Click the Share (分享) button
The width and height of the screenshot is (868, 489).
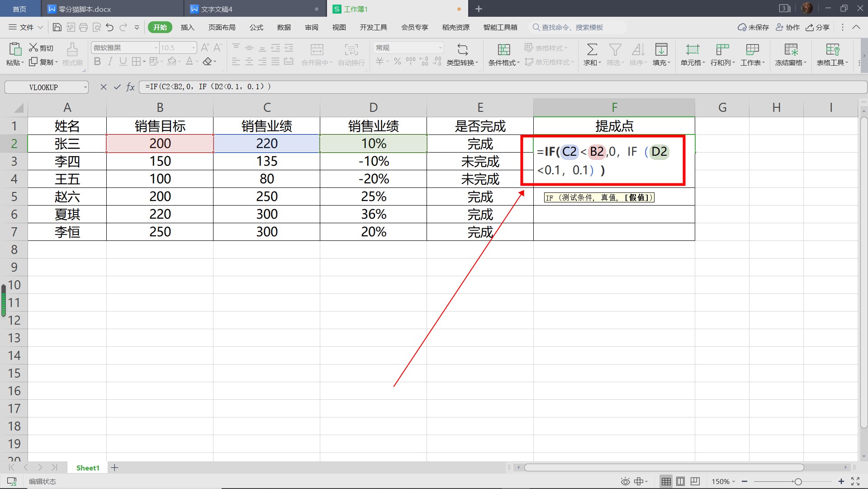[818, 28]
